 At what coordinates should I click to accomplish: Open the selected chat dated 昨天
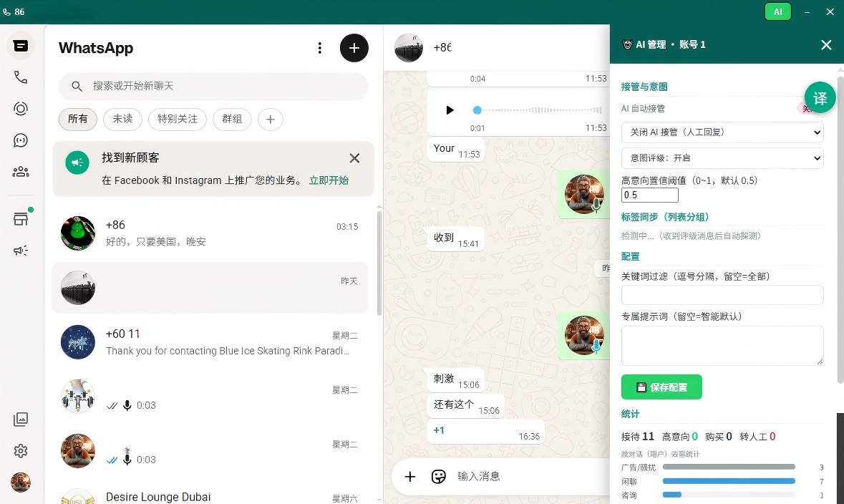point(210,288)
